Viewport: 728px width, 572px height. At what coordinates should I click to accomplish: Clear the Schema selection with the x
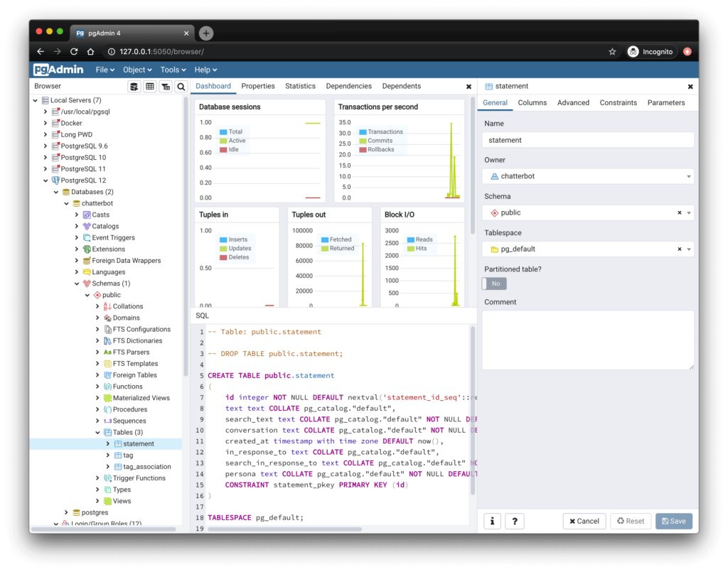(x=680, y=212)
